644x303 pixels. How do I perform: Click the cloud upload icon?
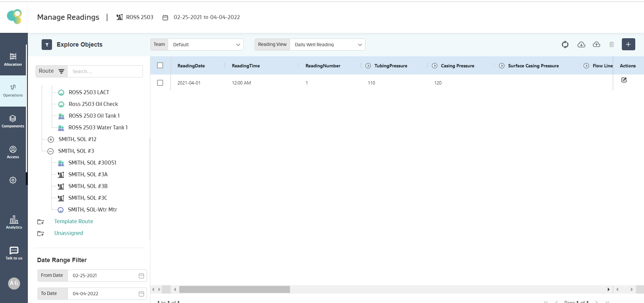(x=596, y=45)
